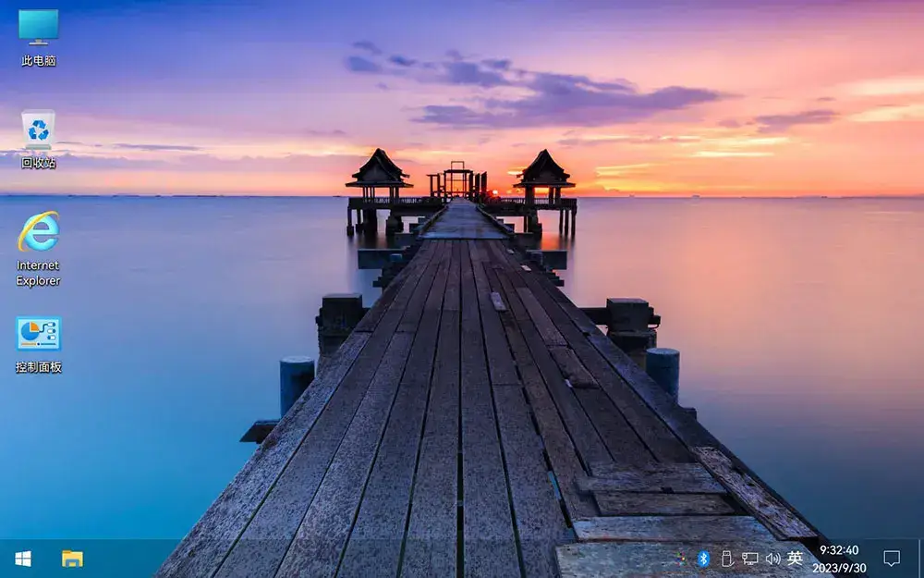Click the safely remove USB hardware icon

[x=726, y=558]
